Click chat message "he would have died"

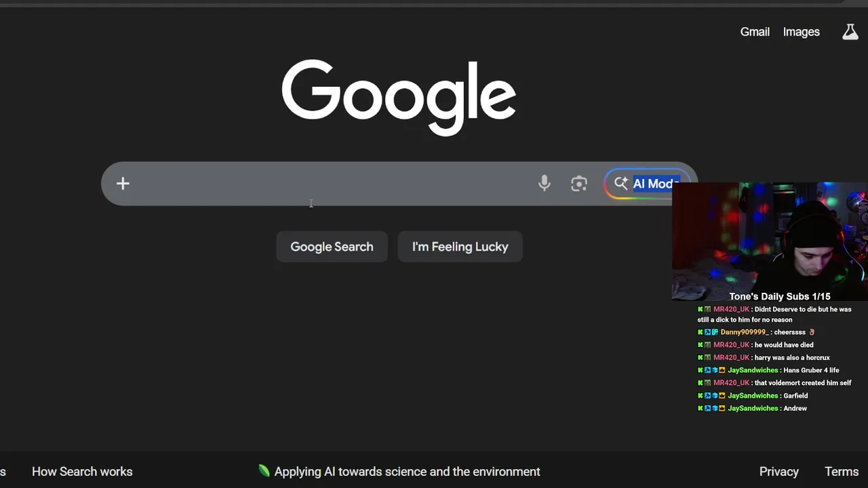pos(784,345)
